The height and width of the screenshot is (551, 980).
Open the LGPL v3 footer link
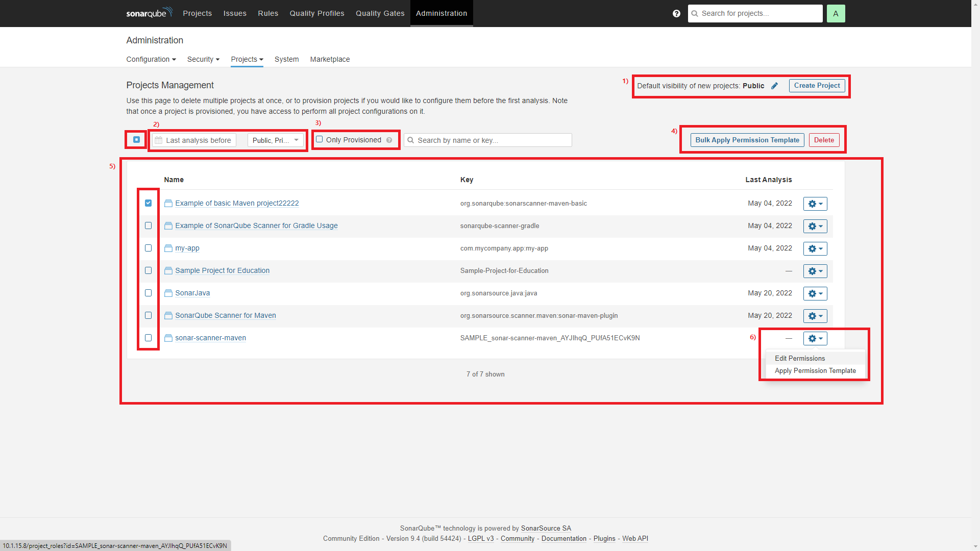point(481,539)
